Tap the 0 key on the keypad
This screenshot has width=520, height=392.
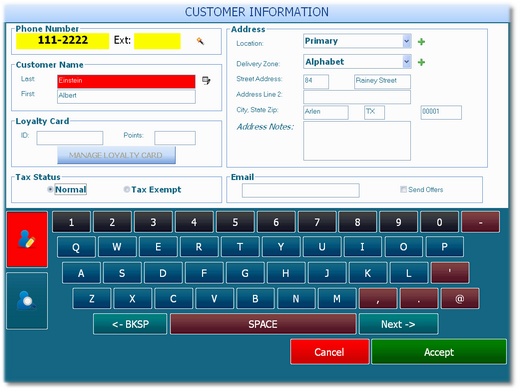[x=439, y=222]
